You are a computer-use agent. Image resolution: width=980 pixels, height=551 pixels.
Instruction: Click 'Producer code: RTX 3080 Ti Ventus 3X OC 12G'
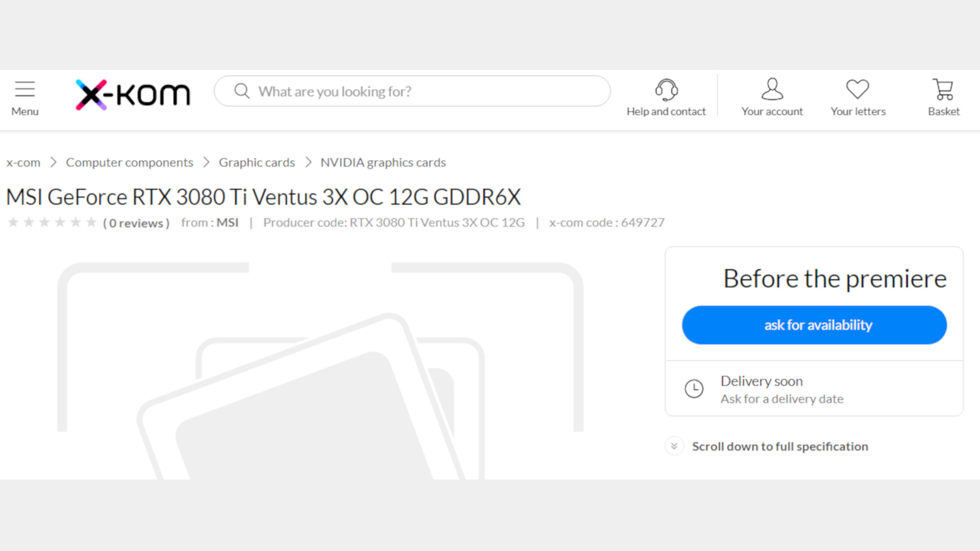click(394, 222)
